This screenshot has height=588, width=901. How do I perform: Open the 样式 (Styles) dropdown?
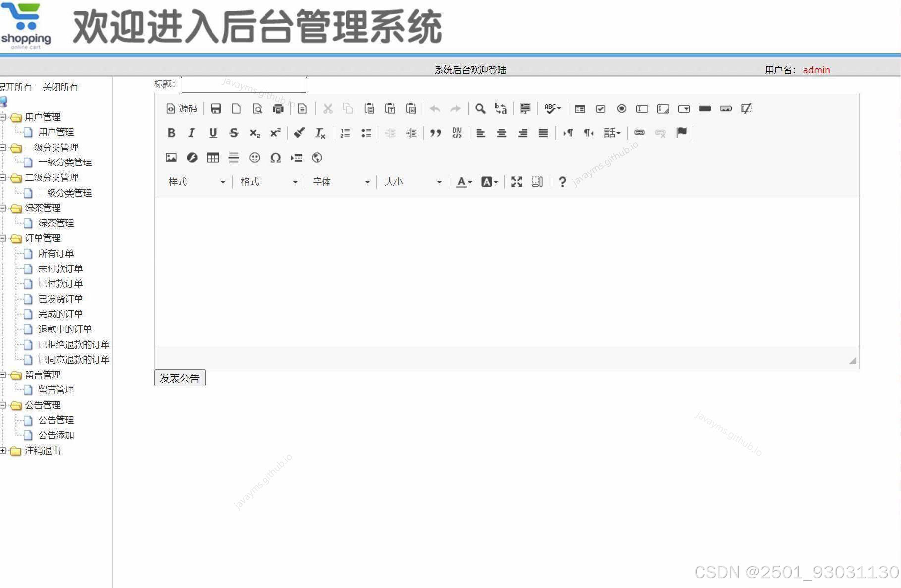pos(197,182)
